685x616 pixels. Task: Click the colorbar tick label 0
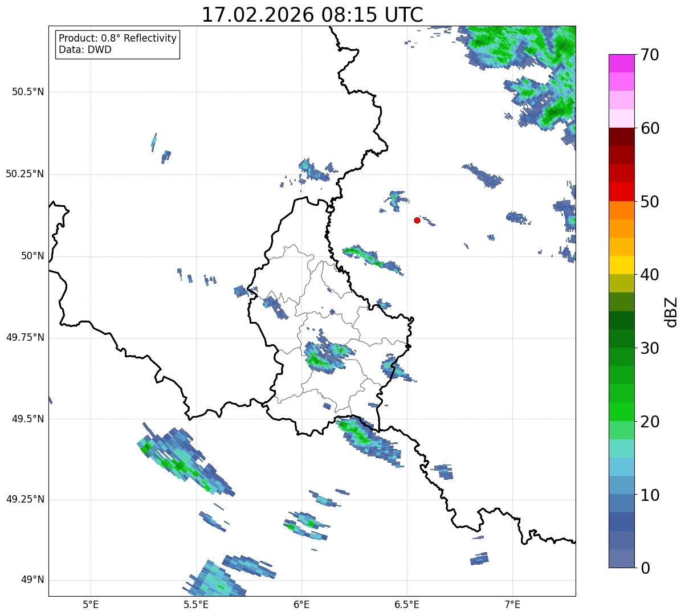pos(645,568)
